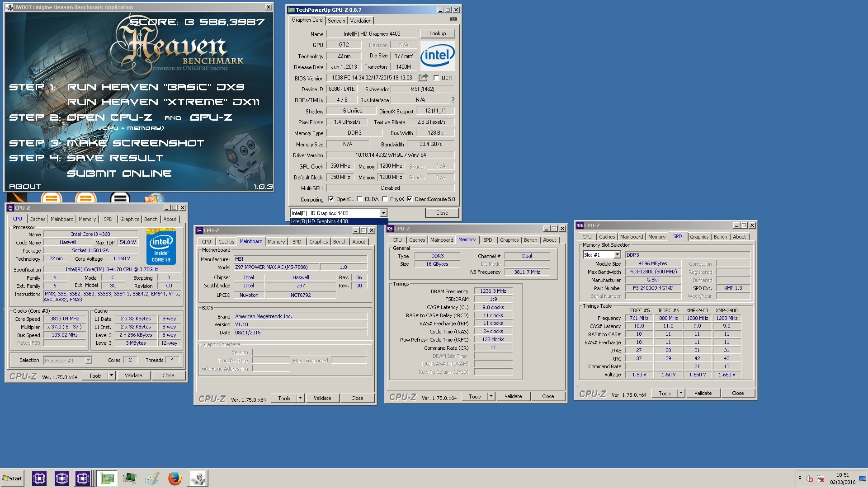Screen dimensions: 868x488
Task: Click title bar icon of CPU-Z SPD window
Action: pos(580,225)
